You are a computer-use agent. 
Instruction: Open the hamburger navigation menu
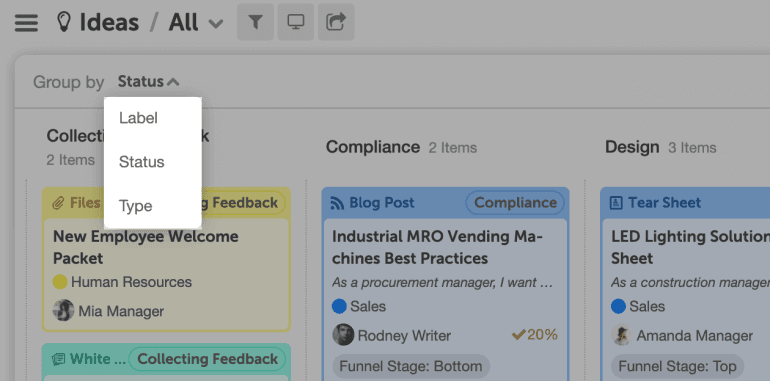(27, 23)
